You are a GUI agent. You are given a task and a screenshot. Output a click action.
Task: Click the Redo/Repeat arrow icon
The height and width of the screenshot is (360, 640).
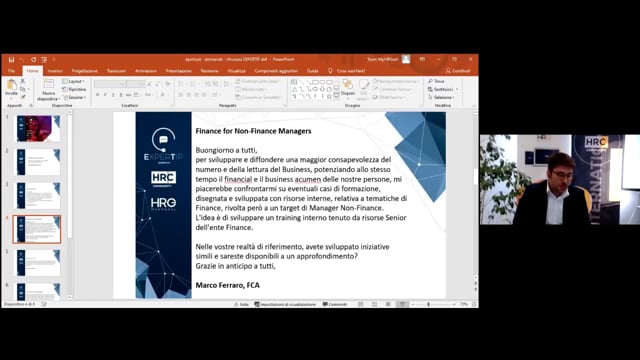pyautogui.click(x=33, y=60)
